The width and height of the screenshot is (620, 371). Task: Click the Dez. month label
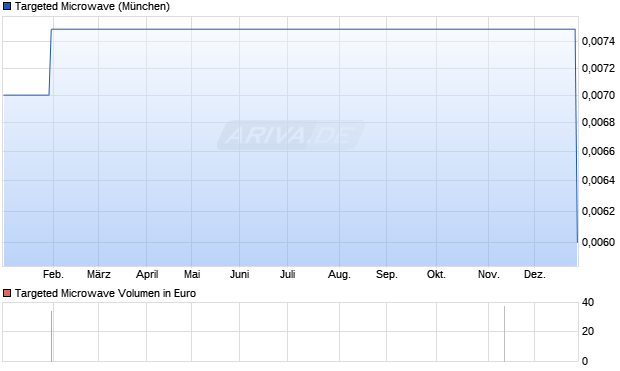pos(535,274)
